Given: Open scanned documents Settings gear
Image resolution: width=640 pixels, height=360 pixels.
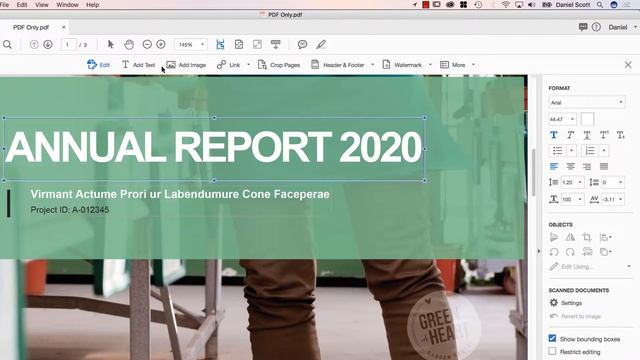Looking at the screenshot, I should tap(553, 303).
